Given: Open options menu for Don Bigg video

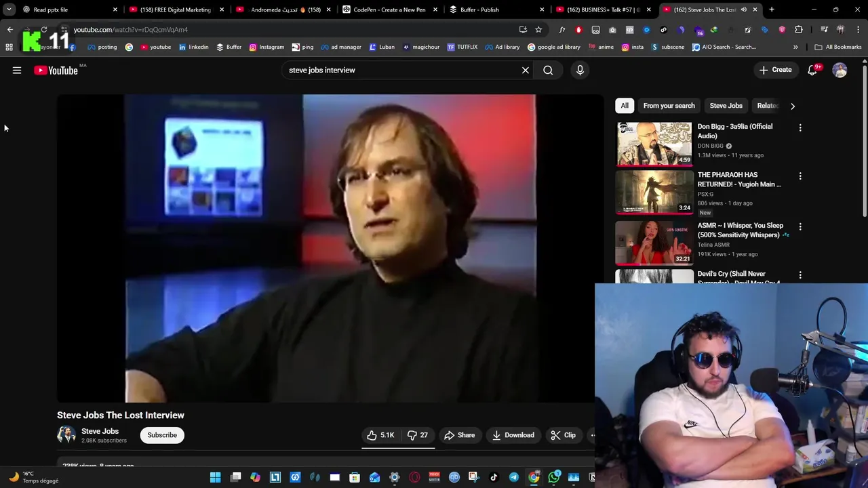Looking at the screenshot, I should click(x=800, y=127).
